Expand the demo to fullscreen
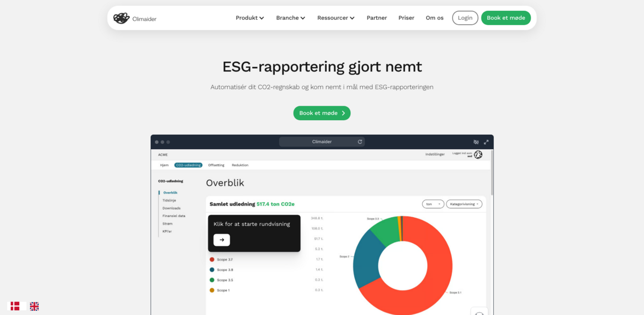The image size is (644, 315). click(486, 142)
